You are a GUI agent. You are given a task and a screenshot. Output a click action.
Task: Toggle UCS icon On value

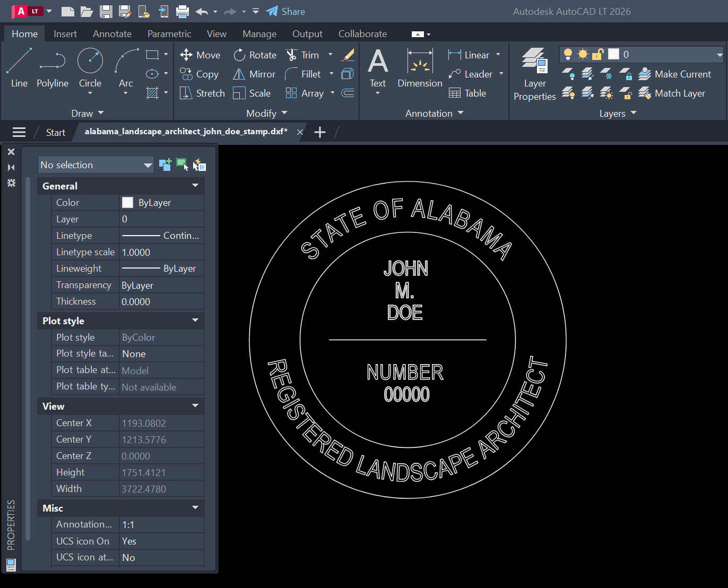(x=161, y=541)
